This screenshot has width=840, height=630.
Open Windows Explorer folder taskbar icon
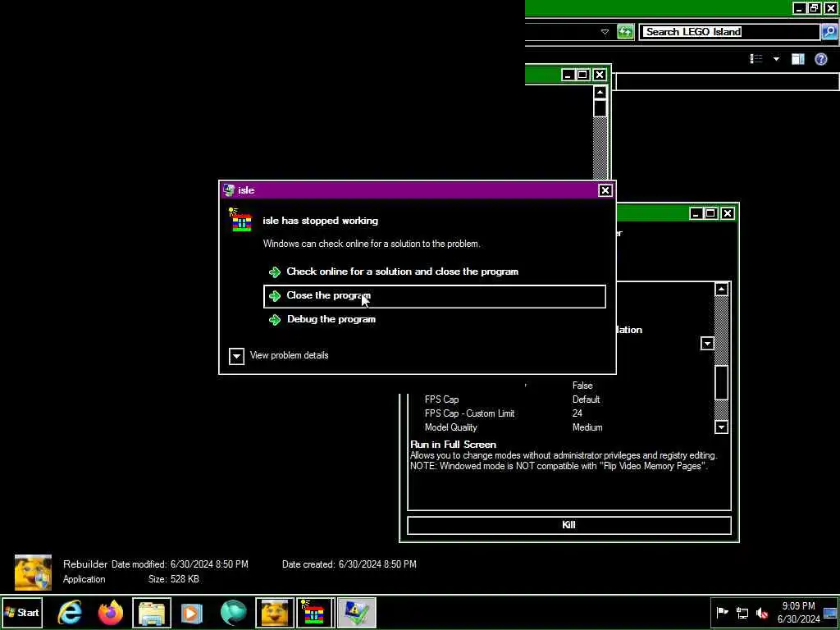(x=152, y=612)
